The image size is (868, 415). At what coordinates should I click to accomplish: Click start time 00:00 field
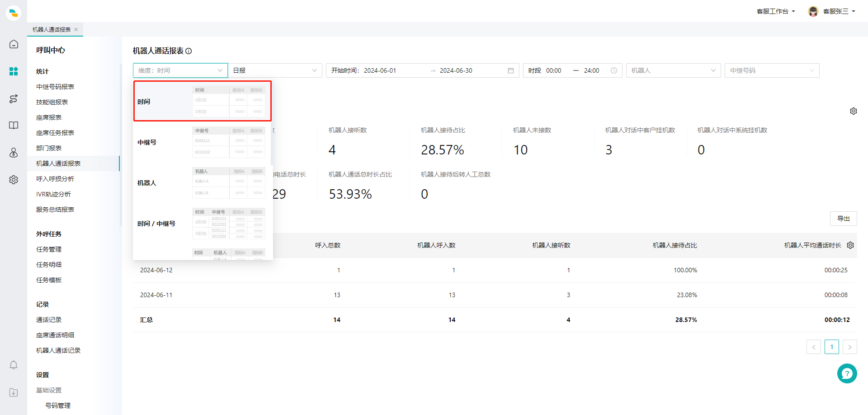tap(553, 70)
